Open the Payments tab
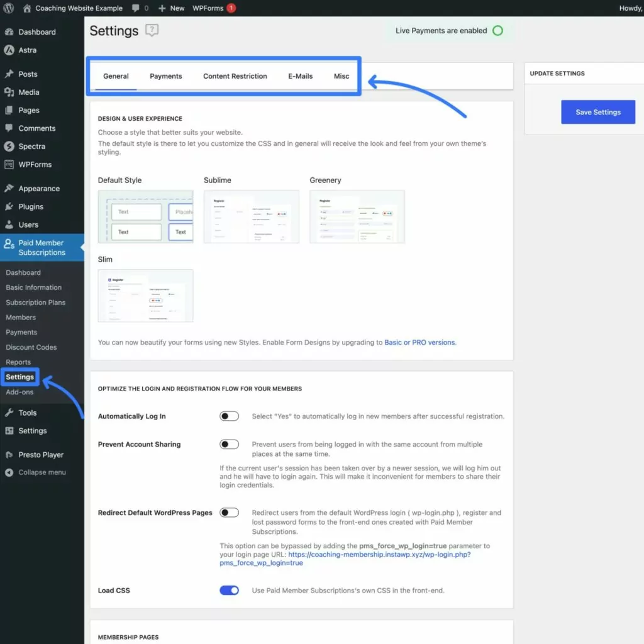Viewport: 644px width, 644px height. pyautogui.click(x=166, y=76)
